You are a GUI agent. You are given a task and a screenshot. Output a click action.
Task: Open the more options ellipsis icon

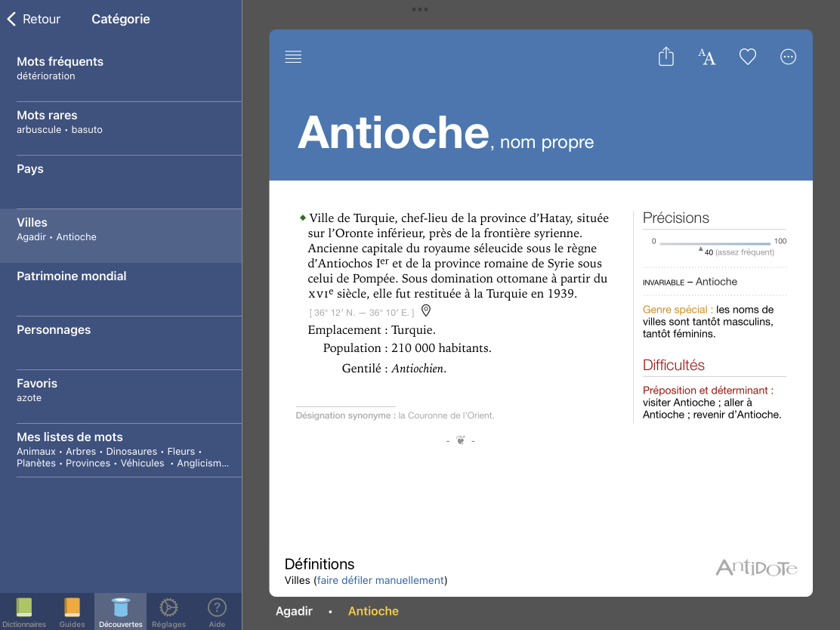click(788, 57)
